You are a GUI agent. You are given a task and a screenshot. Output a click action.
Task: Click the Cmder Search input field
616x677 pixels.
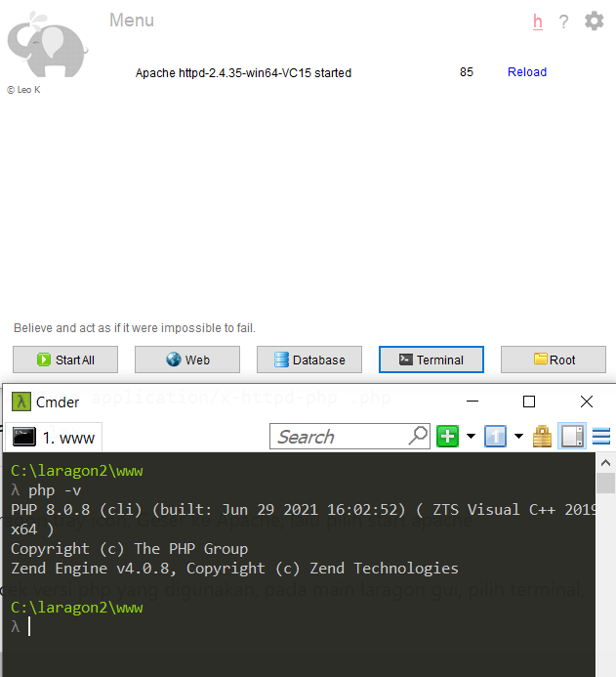click(340, 437)
